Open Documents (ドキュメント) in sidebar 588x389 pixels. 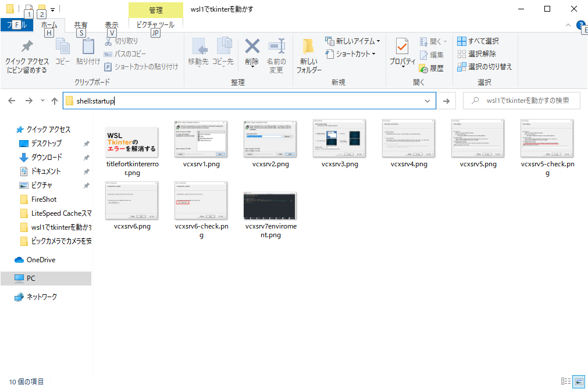click(46, 172)
